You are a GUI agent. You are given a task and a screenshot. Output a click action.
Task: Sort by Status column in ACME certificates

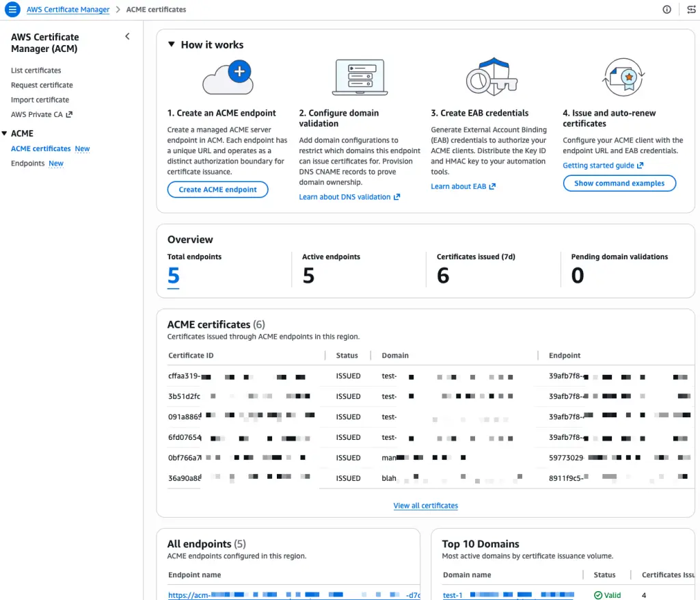347,355
